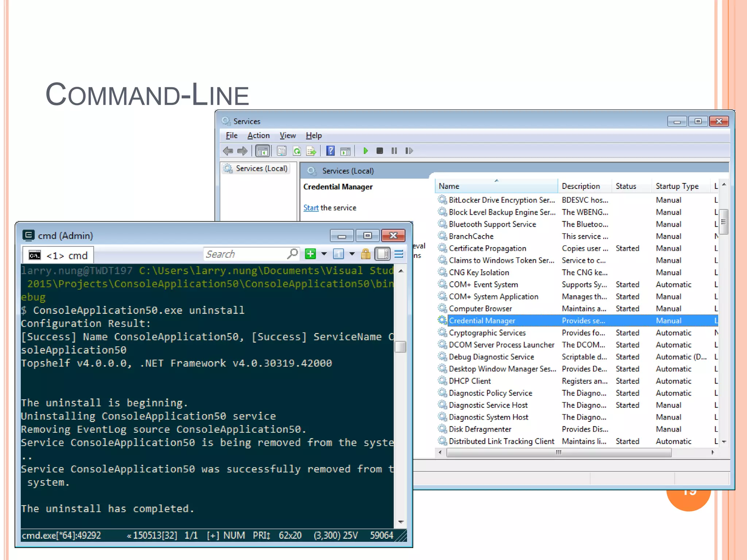Stop the service with square stop icon

coord(380,151)
